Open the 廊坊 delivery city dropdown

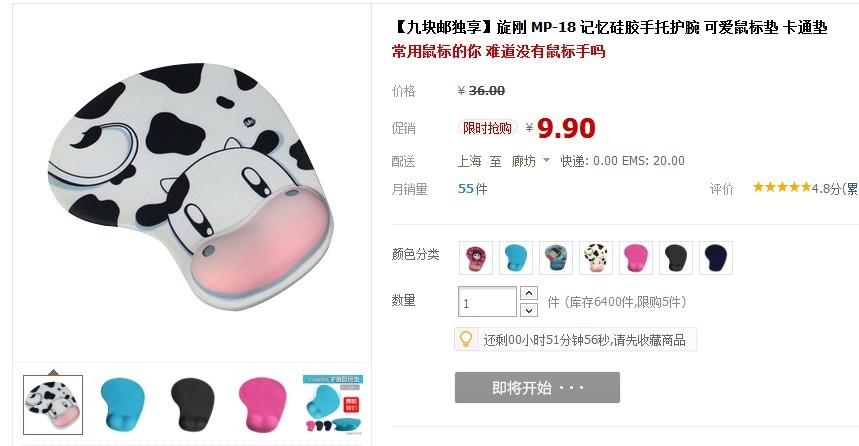tap(530, 161)
